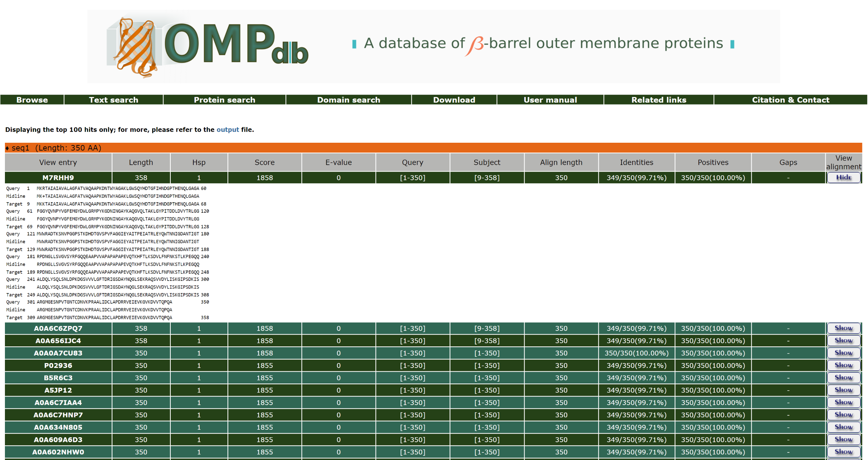Show alignment for P02936
Viewport: 868px width, 460px height.
(x=844, y=365)
